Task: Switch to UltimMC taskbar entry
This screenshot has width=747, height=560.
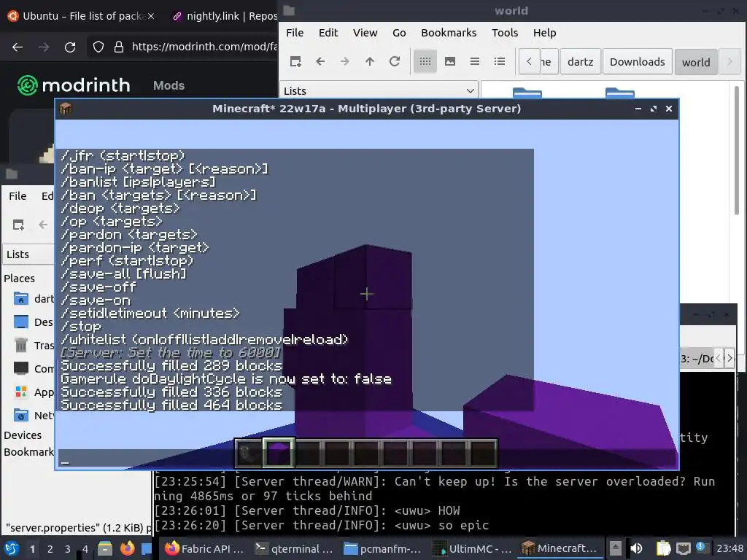Action: (472, 548)
